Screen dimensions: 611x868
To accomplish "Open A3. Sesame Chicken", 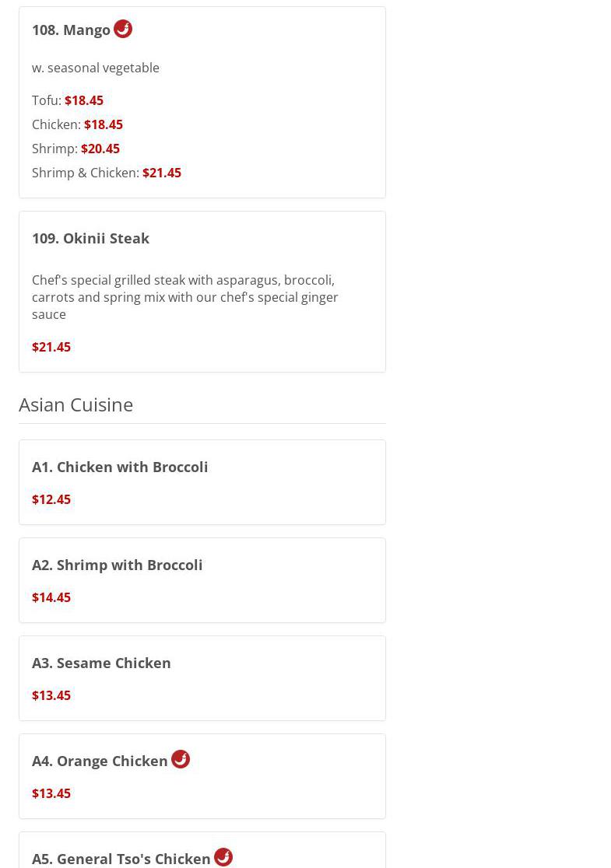I will (101, 663).
